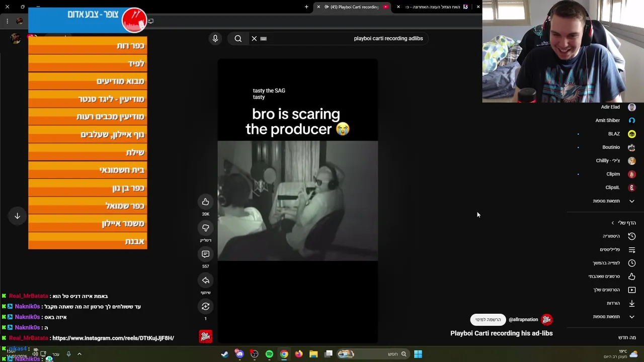Open the weather widget showing 19°C
Screen dimensions: 644x362
click(x=620, y=354)
